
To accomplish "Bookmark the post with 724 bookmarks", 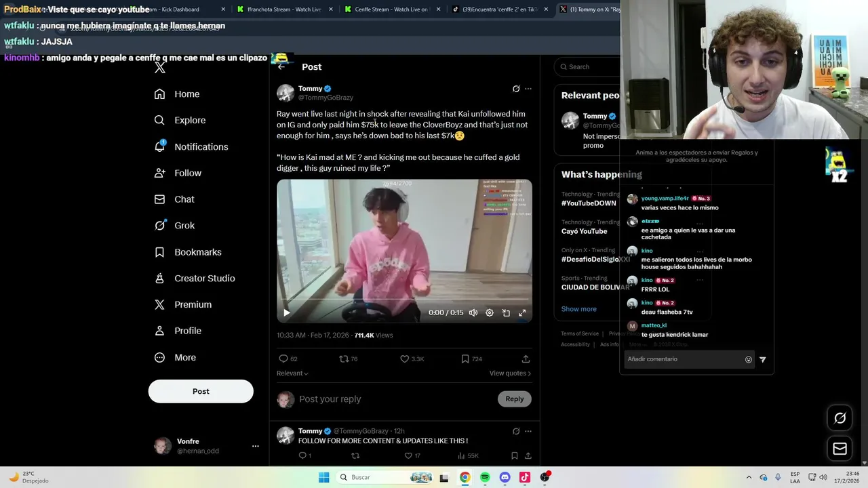I will [465, 359].
